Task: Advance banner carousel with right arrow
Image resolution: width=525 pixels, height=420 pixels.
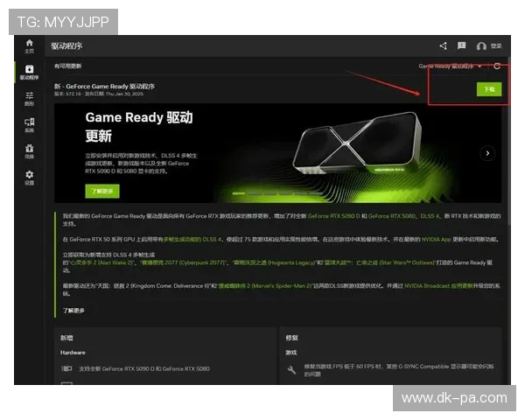Action: coord(488,152)
